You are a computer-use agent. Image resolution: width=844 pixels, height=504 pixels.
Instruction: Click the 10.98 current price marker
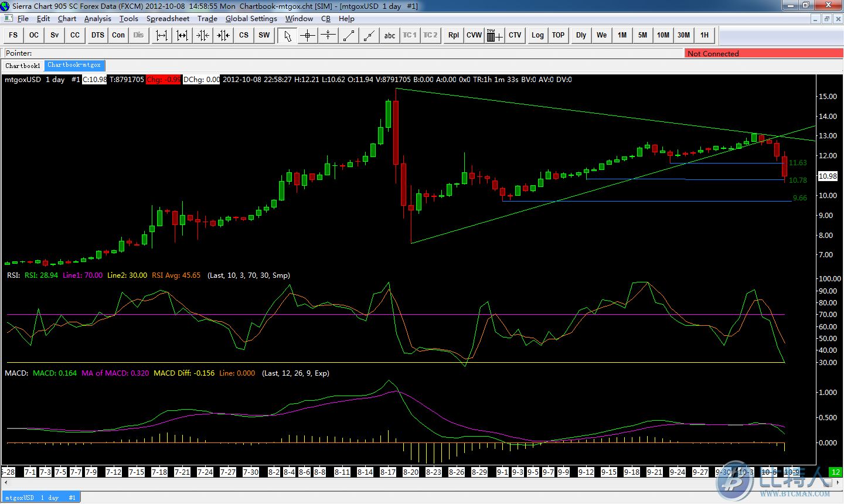click(828, 176)
